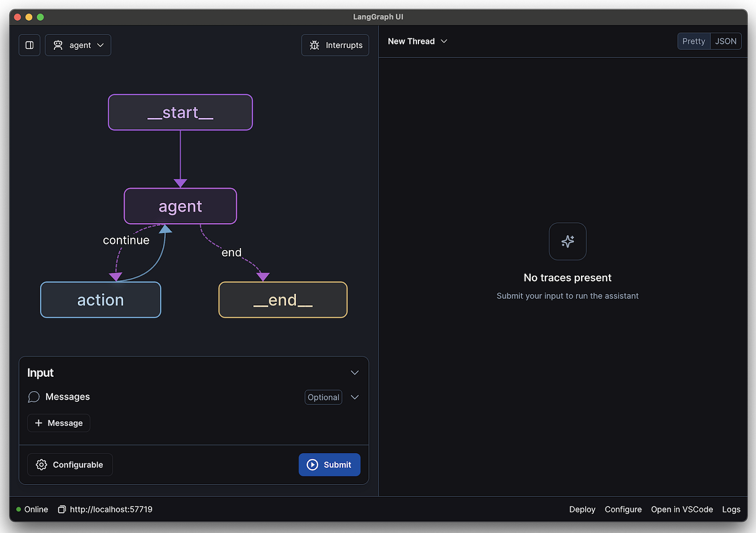Click the sparkle icon above No traces

pos(568,241)
